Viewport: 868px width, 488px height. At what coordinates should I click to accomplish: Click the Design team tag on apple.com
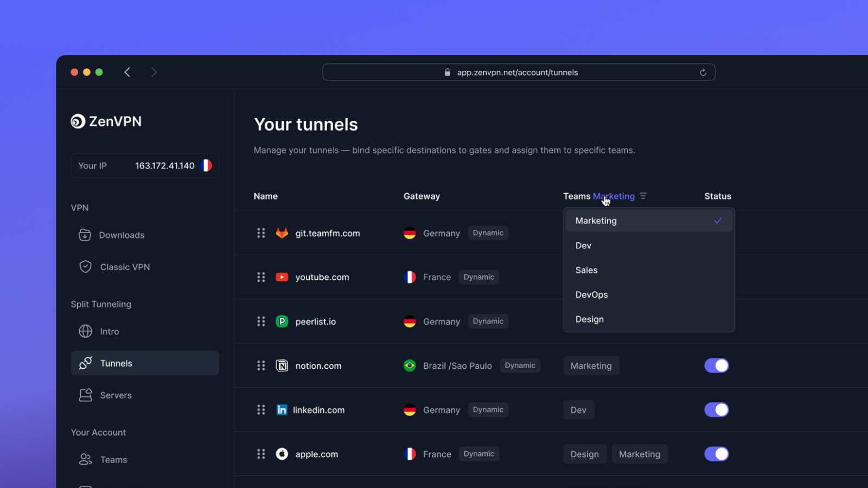click(585, 454)
